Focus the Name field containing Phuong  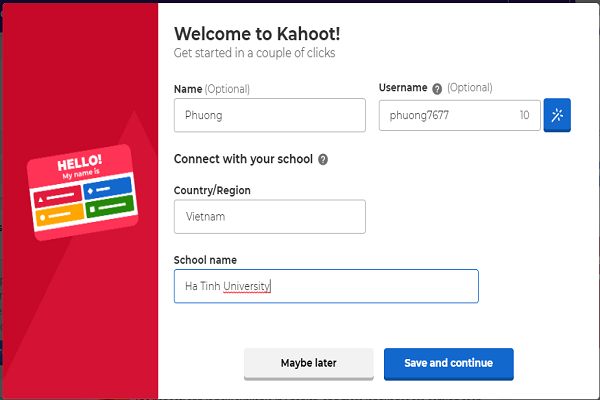pyautogui.click(x=269, y=115)
